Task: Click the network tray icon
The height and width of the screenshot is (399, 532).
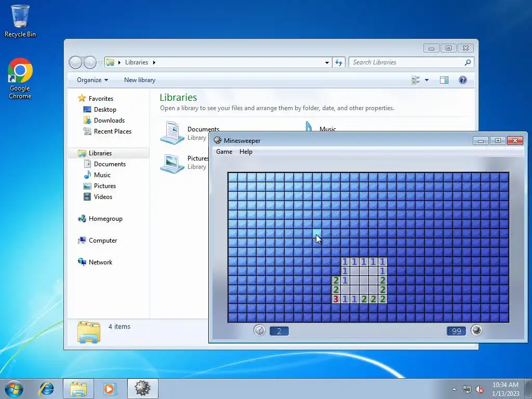Action: click(x=467, y=390)
